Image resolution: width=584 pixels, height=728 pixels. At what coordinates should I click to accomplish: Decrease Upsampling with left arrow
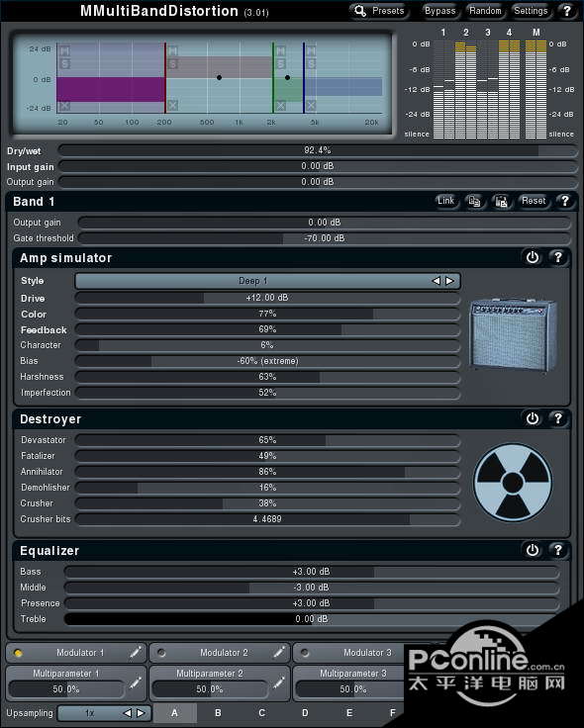click(128, 713)
